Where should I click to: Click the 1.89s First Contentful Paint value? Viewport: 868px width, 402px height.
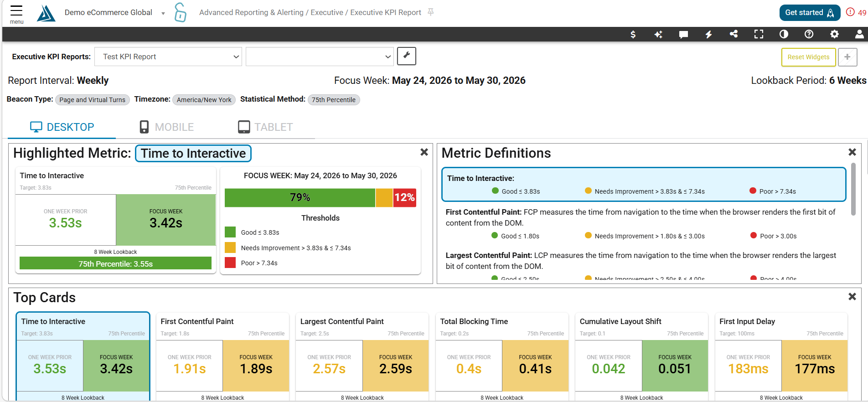(x=256, y=369)
